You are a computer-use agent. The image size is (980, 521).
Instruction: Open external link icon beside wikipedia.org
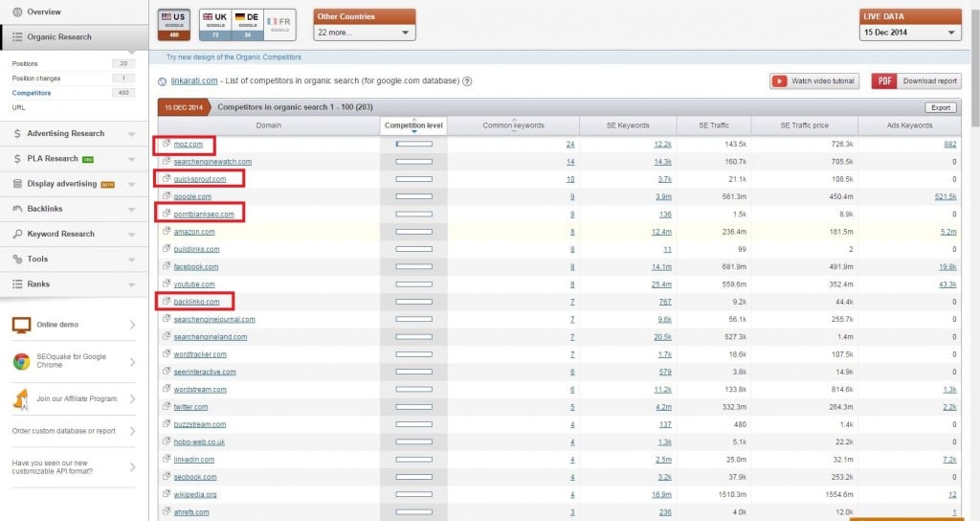(167, 494)
